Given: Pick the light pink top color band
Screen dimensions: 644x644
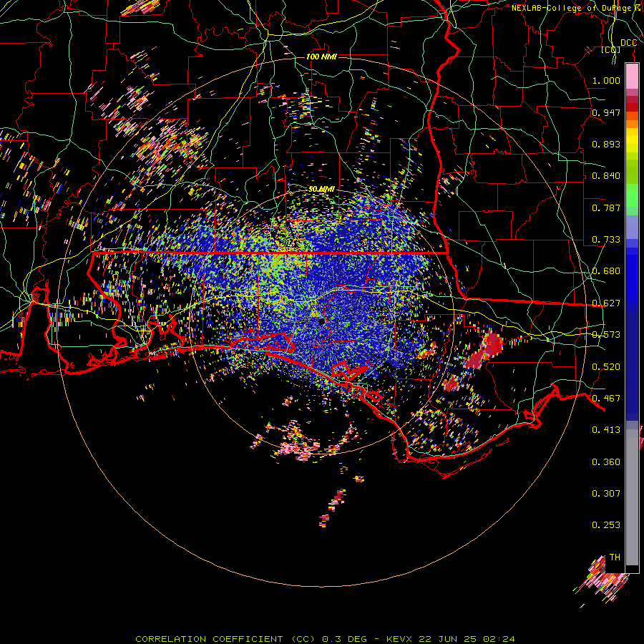Looking at the screenshot, I should coord(632,77).
